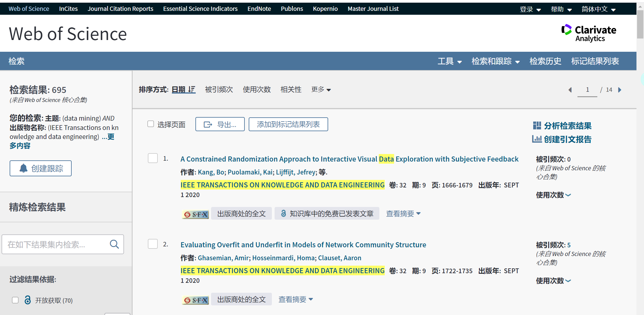Expand 使用次数 for the second result
644x315 pixels.
553,281
